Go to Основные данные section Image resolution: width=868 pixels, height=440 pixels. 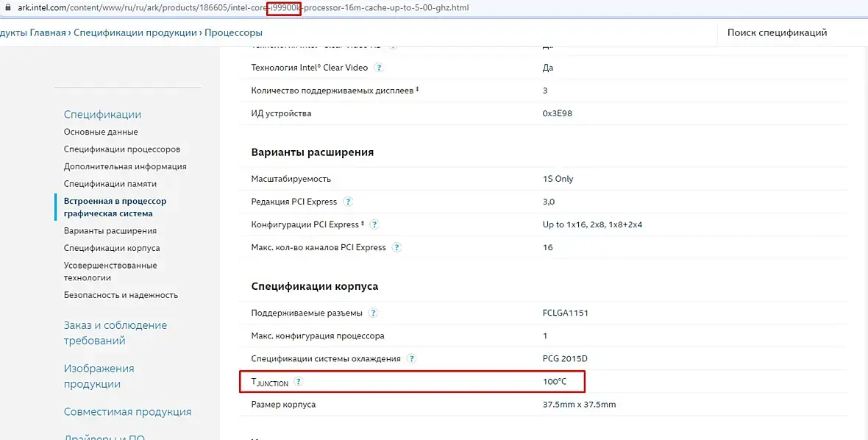pyautogui.click(x=101, y=132)
